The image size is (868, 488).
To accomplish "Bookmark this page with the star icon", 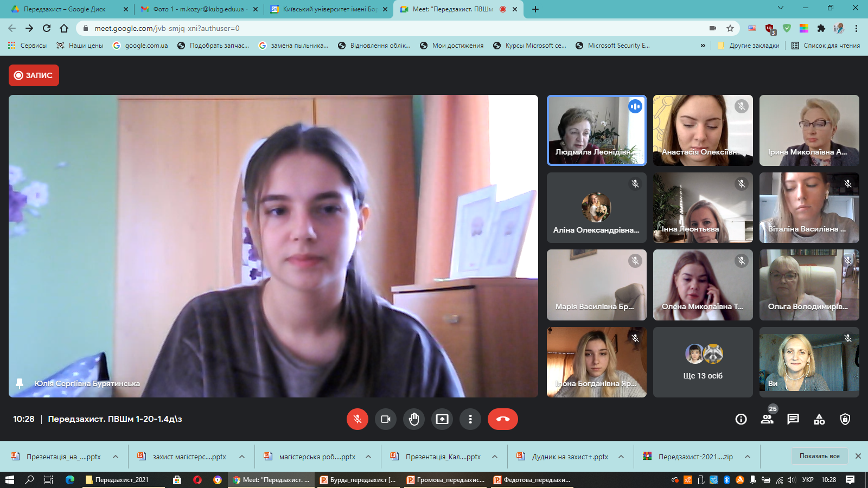I will click(730, 28).
